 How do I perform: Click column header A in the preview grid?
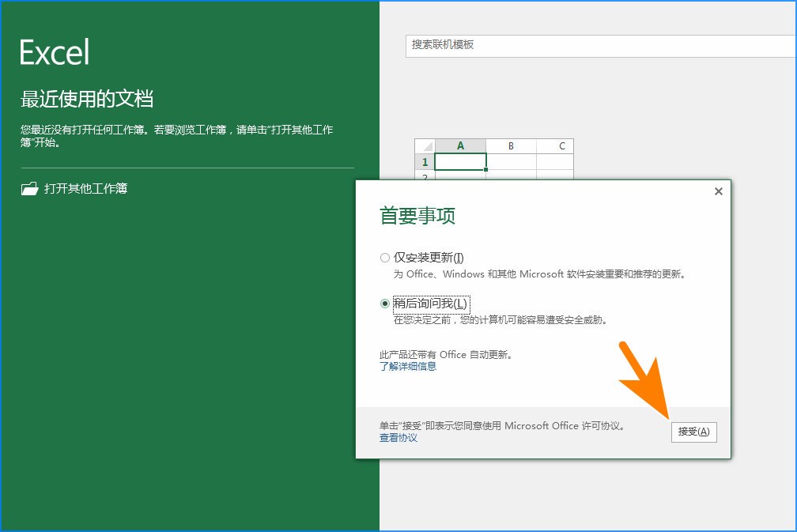(x=460, y=145)
